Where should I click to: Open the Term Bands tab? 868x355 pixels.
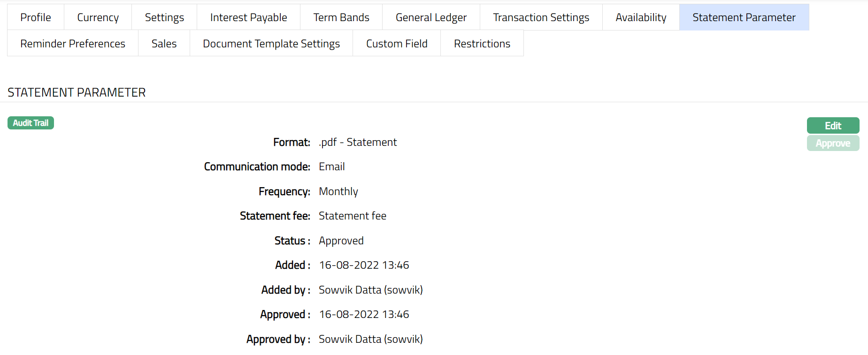[341, 17]
